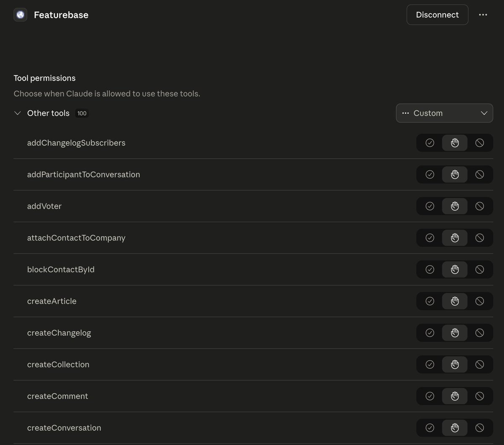Block the addVoter tool

pos(480,206)
